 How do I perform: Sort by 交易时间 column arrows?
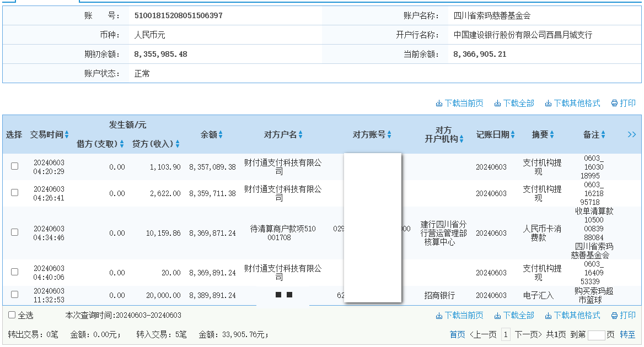[x=67, y=134]
